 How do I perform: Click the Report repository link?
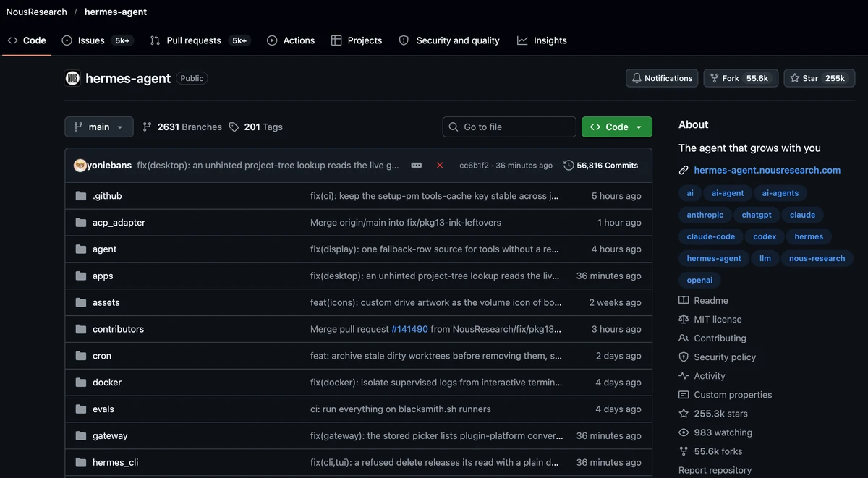[715, 470]
